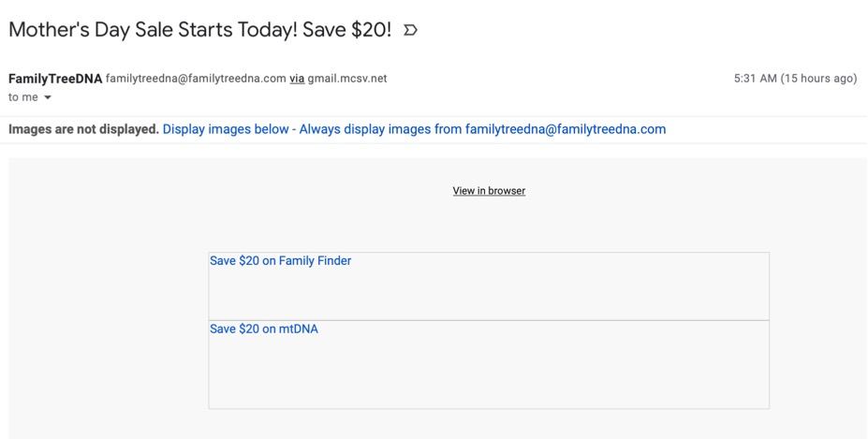
Task: Click blank area inside mtDNA image placeholder
Action: pos(487,374)
